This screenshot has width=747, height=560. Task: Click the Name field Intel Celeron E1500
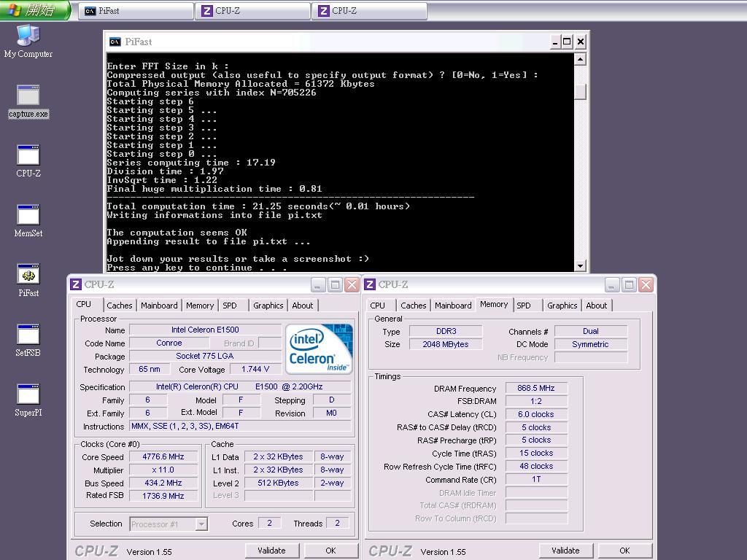pos(205,330)
